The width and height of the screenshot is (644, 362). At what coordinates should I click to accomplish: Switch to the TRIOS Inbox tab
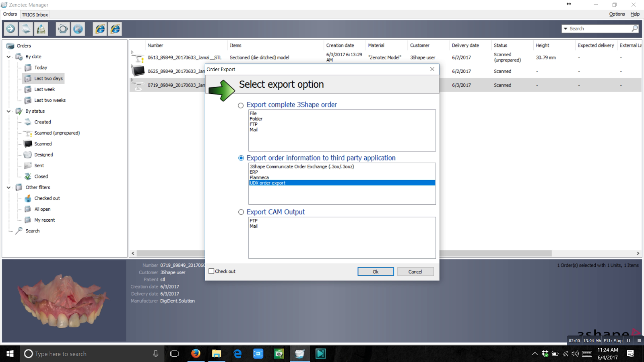click(x=35, y=14)
